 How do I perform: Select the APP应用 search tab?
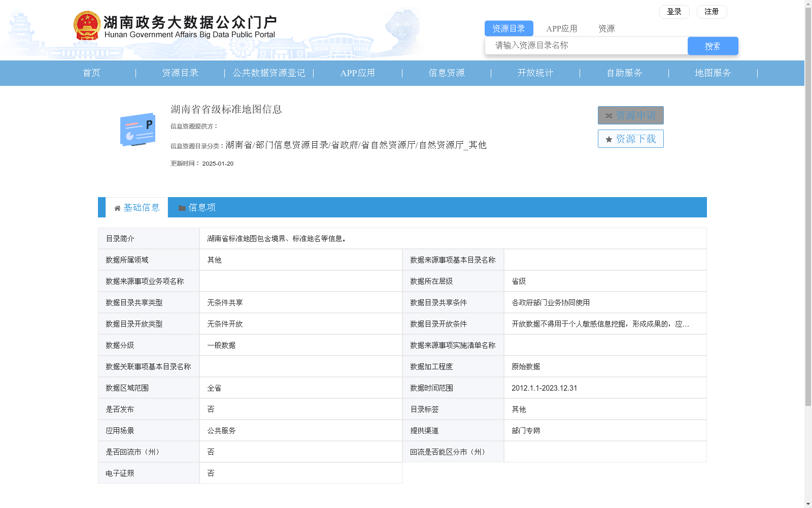561,28
